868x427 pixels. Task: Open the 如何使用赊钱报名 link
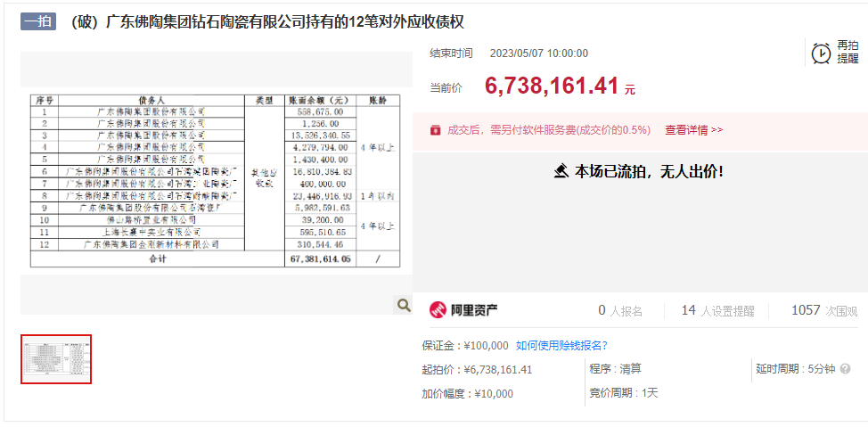coord(561,346)
